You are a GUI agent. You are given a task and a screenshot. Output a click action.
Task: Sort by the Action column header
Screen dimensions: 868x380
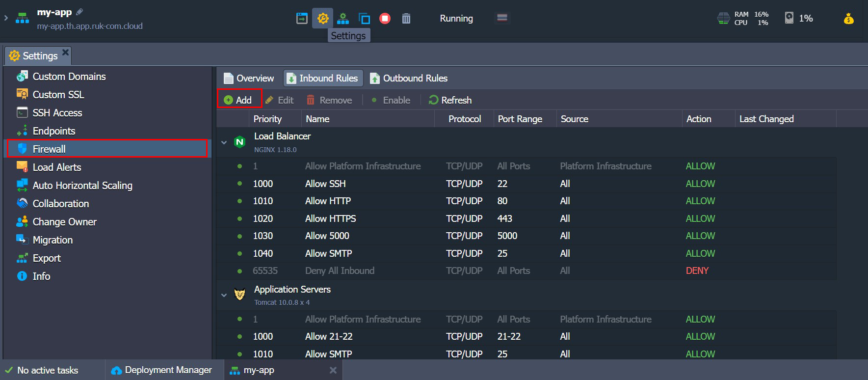709,119
